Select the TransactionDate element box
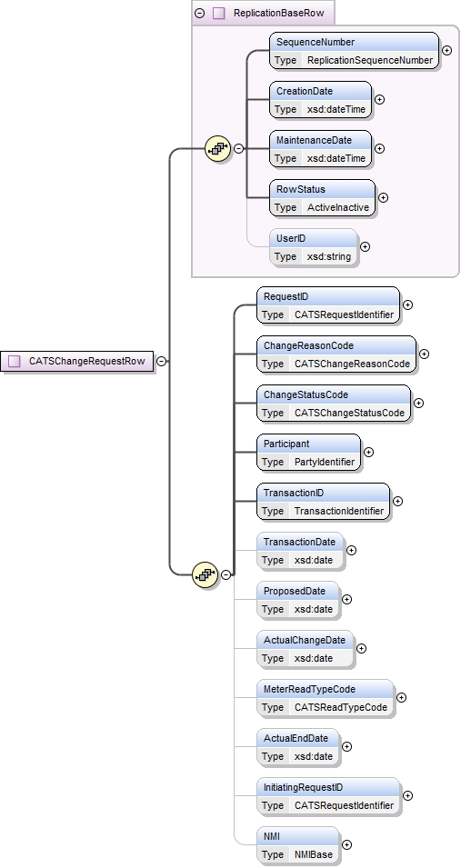Image resolution: width=461 pixels, height=868 pixels. (x=300, y=550)
